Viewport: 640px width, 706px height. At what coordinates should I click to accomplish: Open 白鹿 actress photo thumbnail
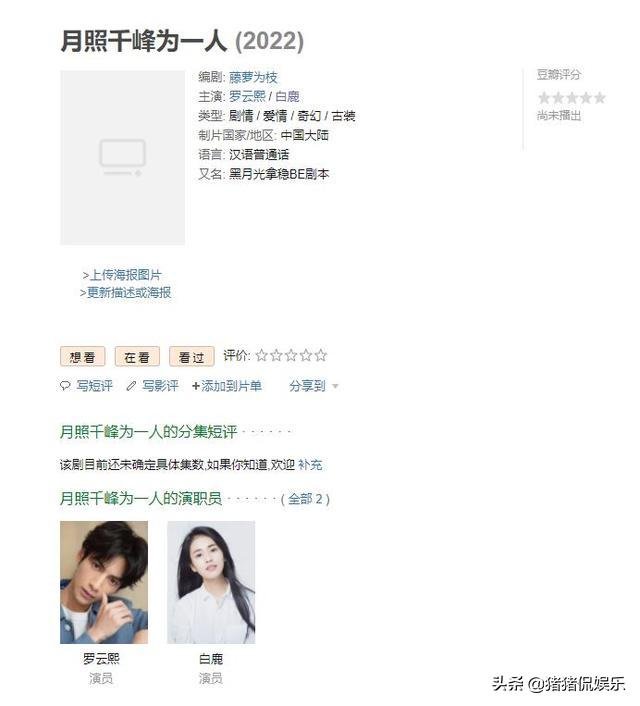coord(211,583)
